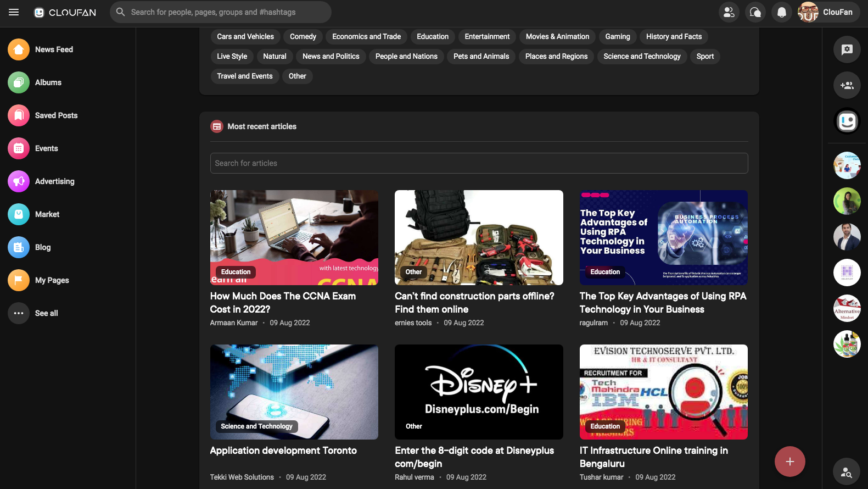This screenshot has width=868, height=489.
Task: Select the Pets and Animals category
Action: click(481, 57)
